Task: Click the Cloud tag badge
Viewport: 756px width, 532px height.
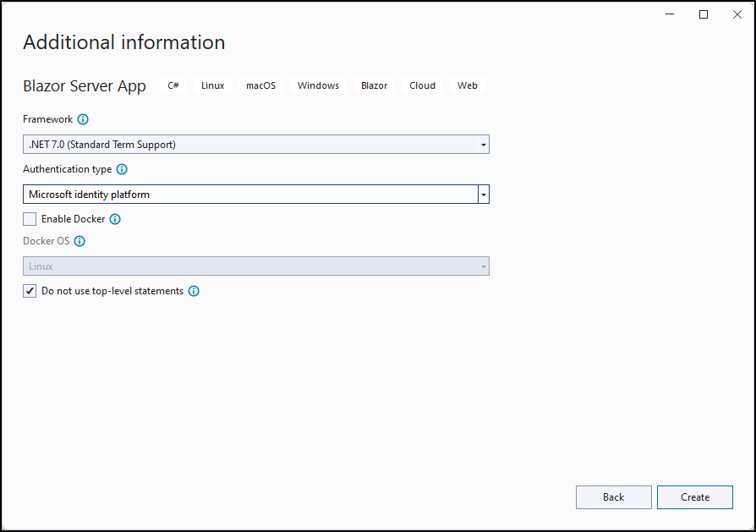Action: point(422,85)
